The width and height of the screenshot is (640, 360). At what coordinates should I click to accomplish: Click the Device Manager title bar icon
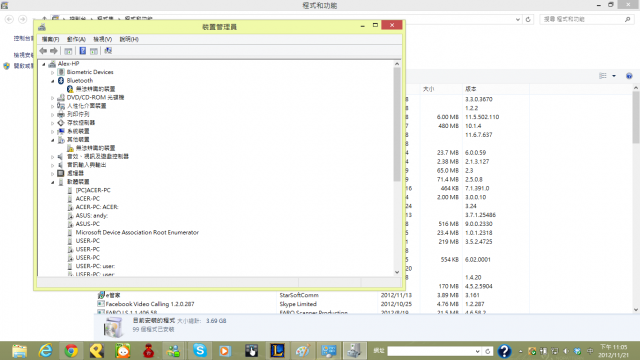tap(42, 27)
